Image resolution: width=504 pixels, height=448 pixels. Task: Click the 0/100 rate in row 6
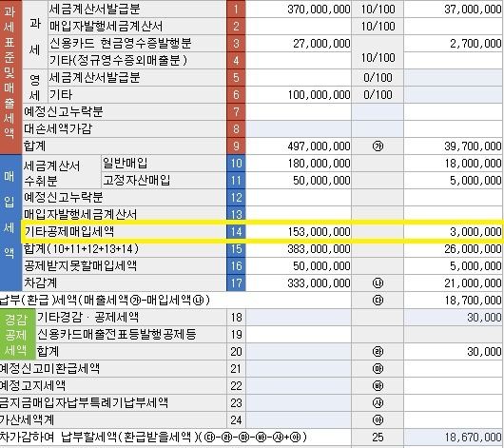(378, 94)
